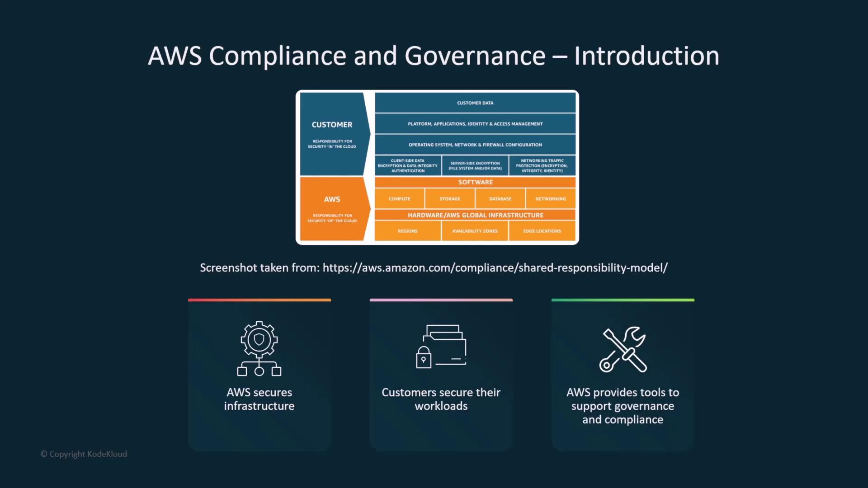Click the green bar atop governance tools card
Screen dimensions: 868x488
point(623,300)
